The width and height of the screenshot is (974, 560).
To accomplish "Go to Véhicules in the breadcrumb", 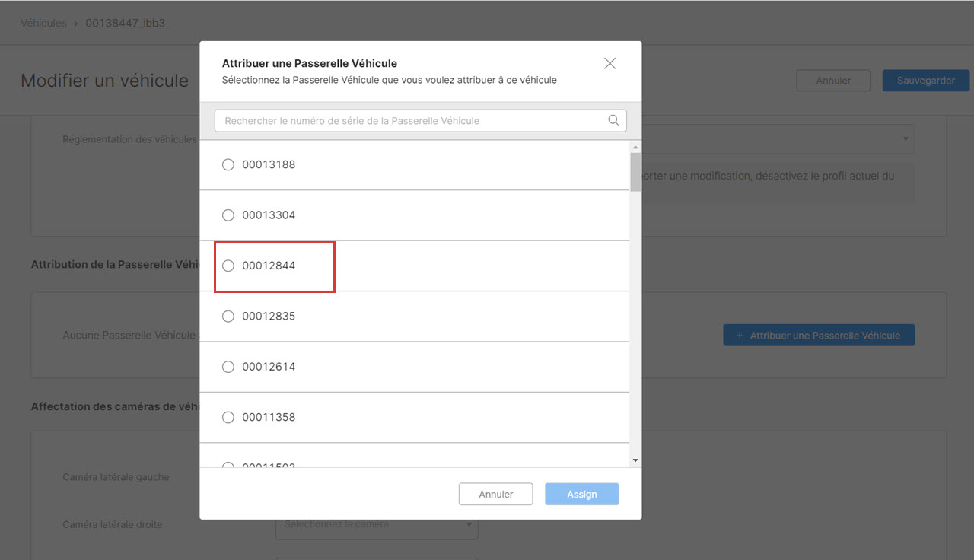I will 43,23.
